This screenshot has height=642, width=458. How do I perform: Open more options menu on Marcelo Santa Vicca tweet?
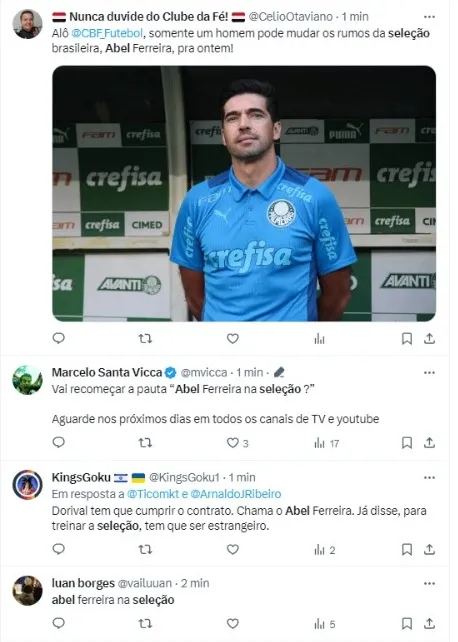pyautogui.click(x=429, y=373)
